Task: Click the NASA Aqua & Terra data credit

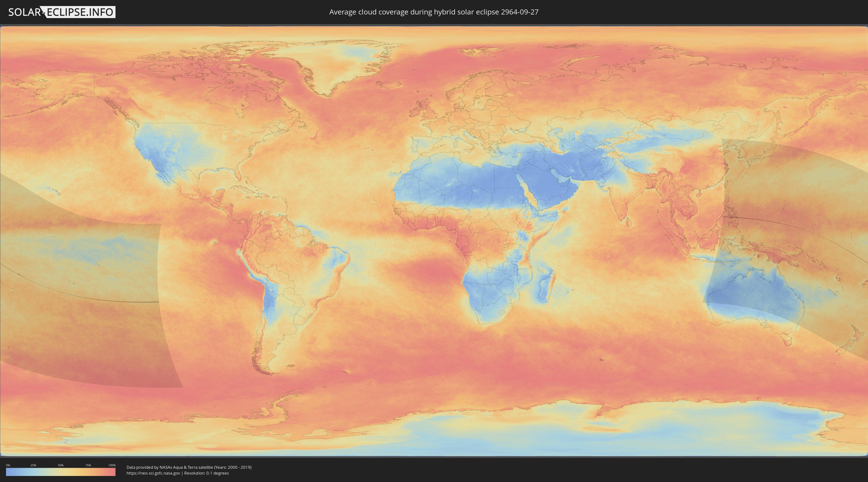Action: [189, 467]
